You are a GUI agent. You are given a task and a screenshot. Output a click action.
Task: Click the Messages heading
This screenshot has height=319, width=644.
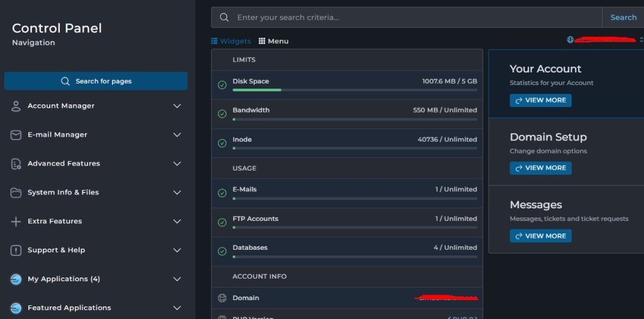[x=536, y=204]
